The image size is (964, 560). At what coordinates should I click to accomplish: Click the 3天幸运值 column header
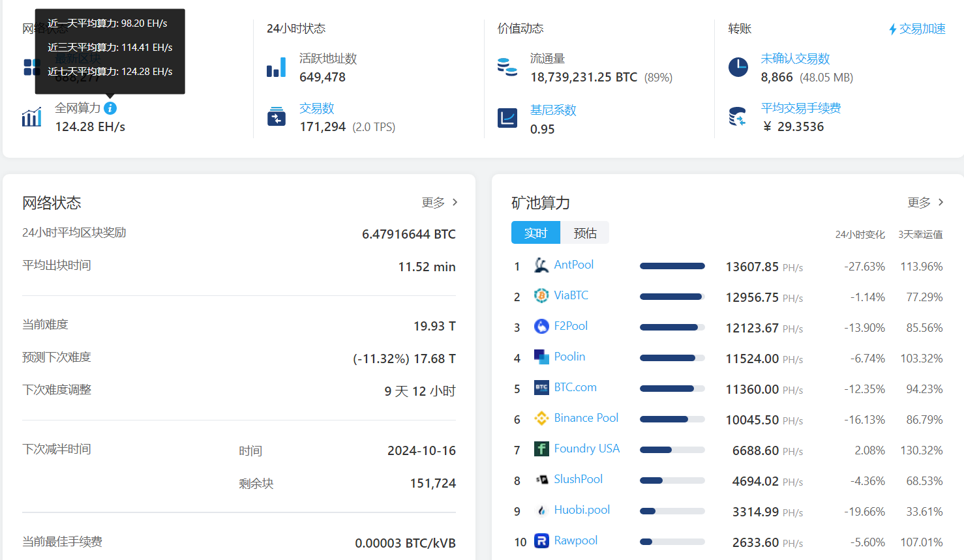(x=920, y=235)
